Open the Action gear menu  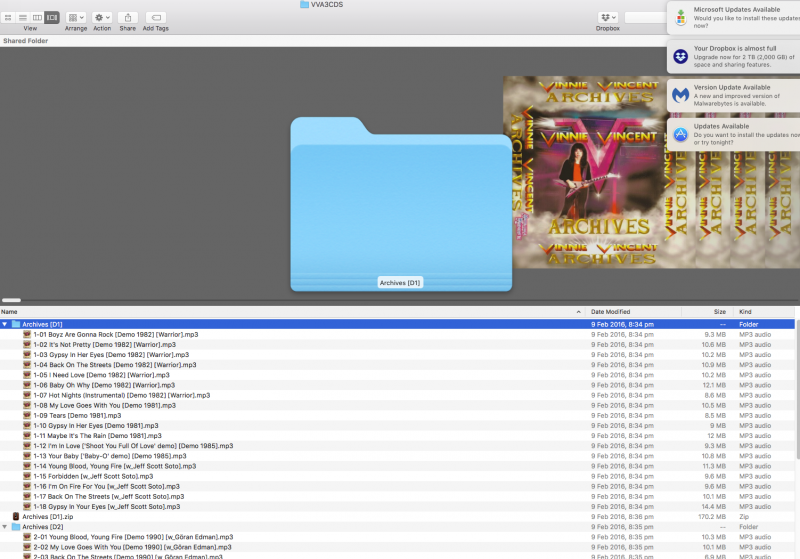pyautogui.click(x=102, y=18)
